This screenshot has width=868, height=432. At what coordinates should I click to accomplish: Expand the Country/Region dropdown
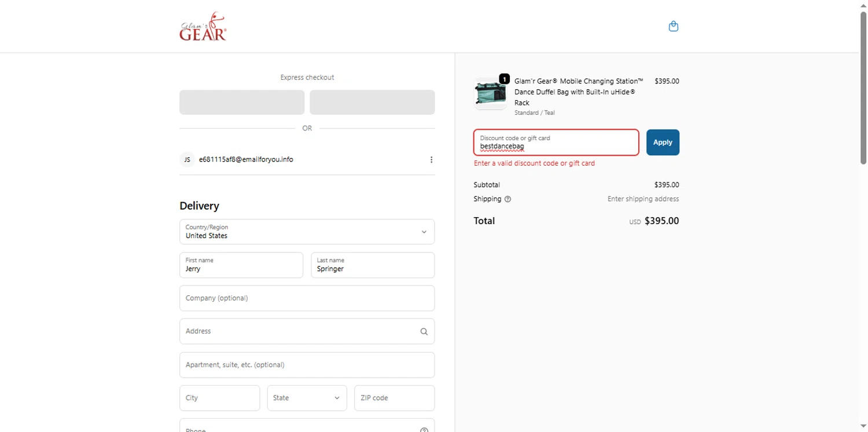coord(307,232)
